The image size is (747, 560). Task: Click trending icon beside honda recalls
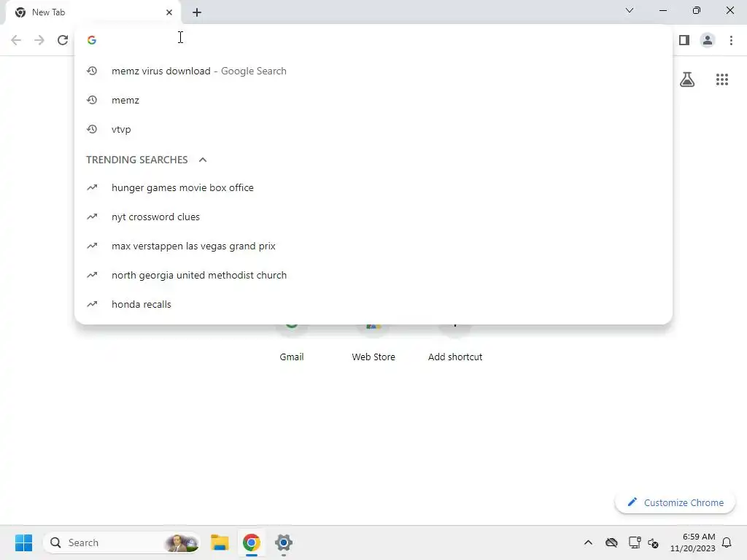(92, 304)
